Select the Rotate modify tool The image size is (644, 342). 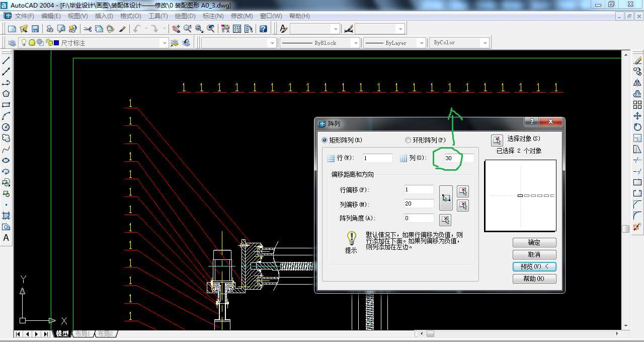[x=637, y=127]
